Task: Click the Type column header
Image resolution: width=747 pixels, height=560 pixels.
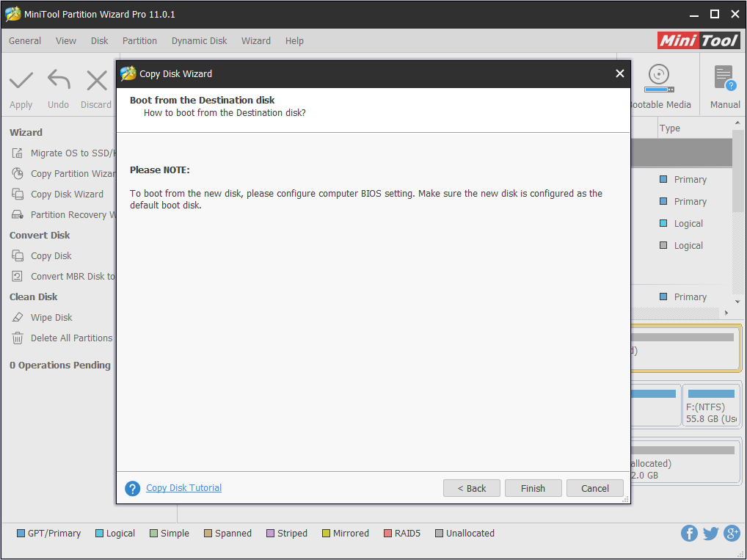Action: [670, 128]
